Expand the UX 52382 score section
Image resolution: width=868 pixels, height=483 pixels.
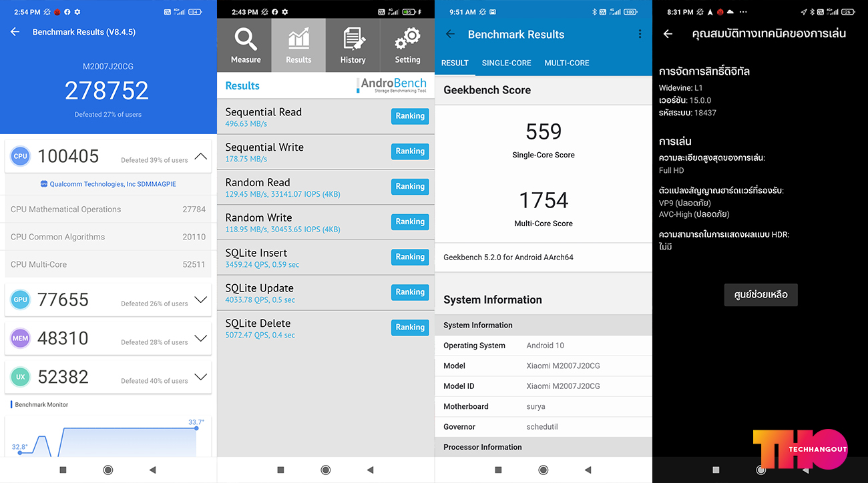(200, 377)
